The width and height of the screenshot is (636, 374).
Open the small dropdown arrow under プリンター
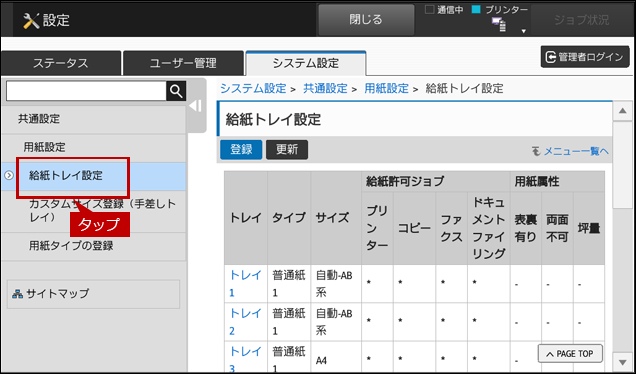point(524,31)
